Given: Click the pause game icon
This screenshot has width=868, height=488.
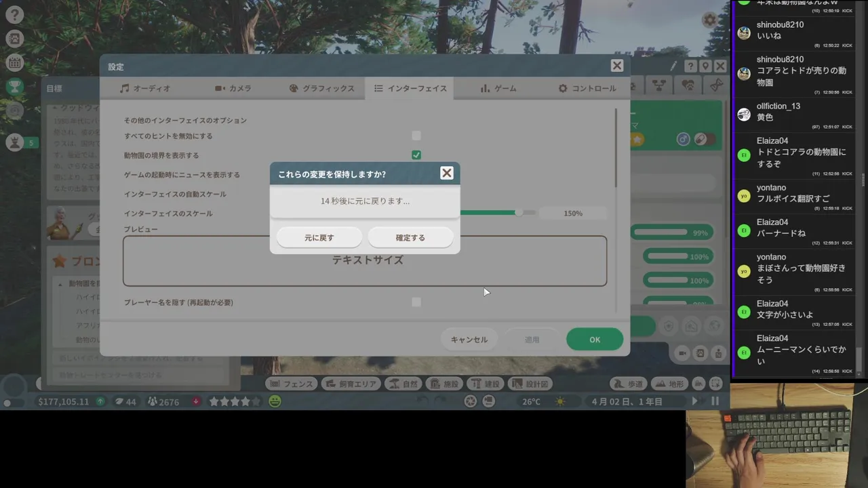Looking at the screenshot, I should coord(715,401).
